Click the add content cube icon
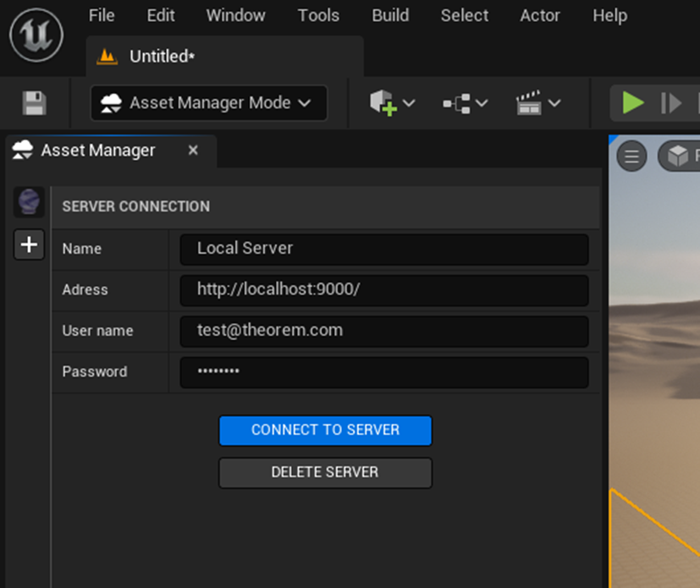The height and width of the screenshot is (588, 700). pos(383,103)
